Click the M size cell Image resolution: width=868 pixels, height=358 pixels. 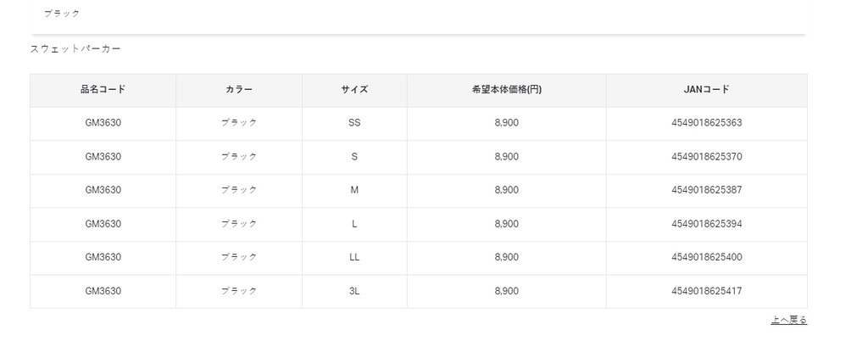tap(354, 190)
